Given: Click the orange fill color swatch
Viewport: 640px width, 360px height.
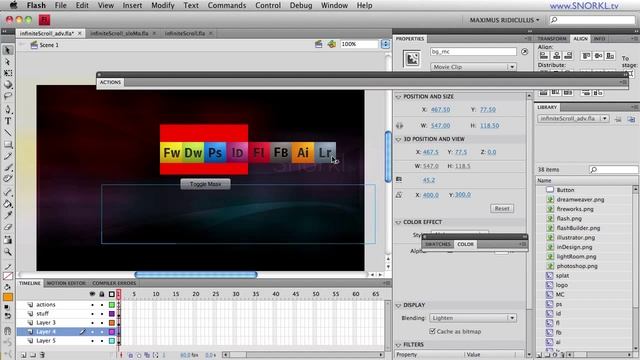Looking at the screenshot, I should pos(7,297).
